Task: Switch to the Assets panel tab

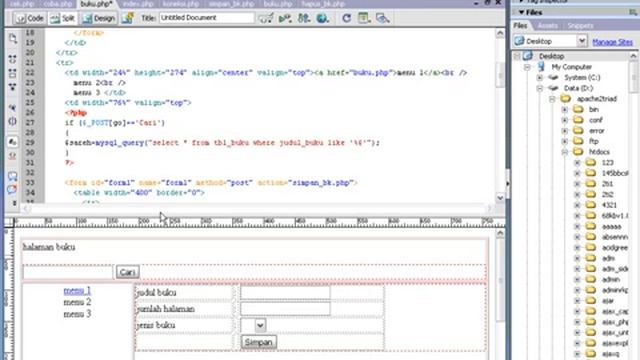Action: pos(547,26)
